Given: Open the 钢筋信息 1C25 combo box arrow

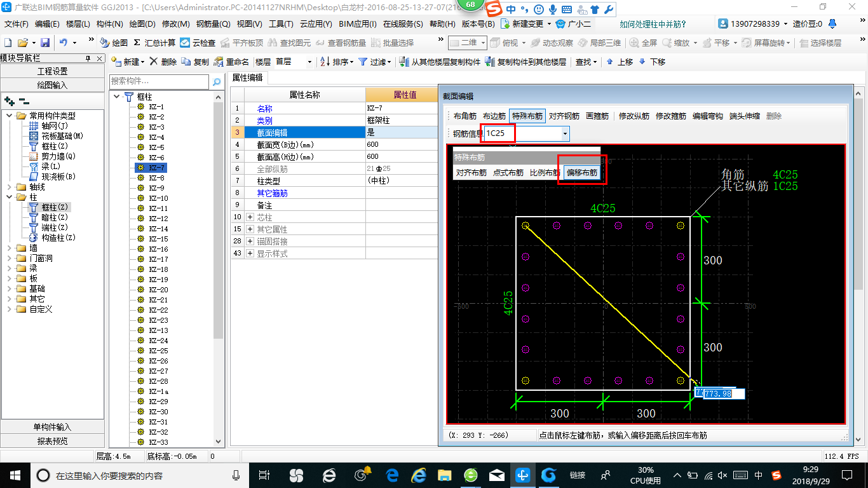Looking at the screenshot, I should coord(566,133).
